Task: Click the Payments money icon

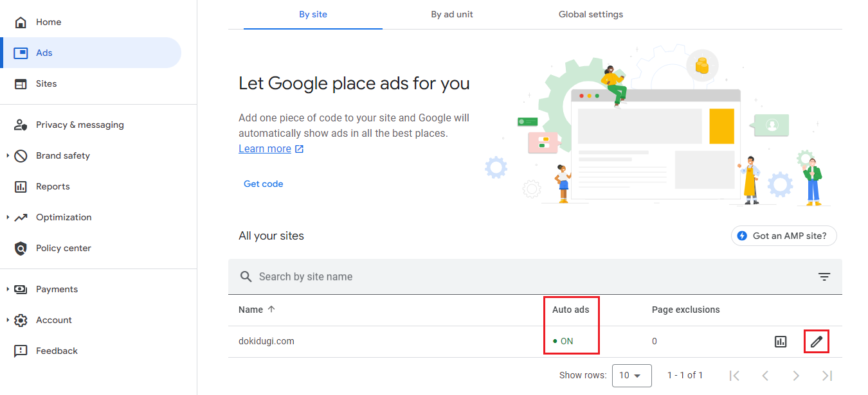Action: point(21,290)
